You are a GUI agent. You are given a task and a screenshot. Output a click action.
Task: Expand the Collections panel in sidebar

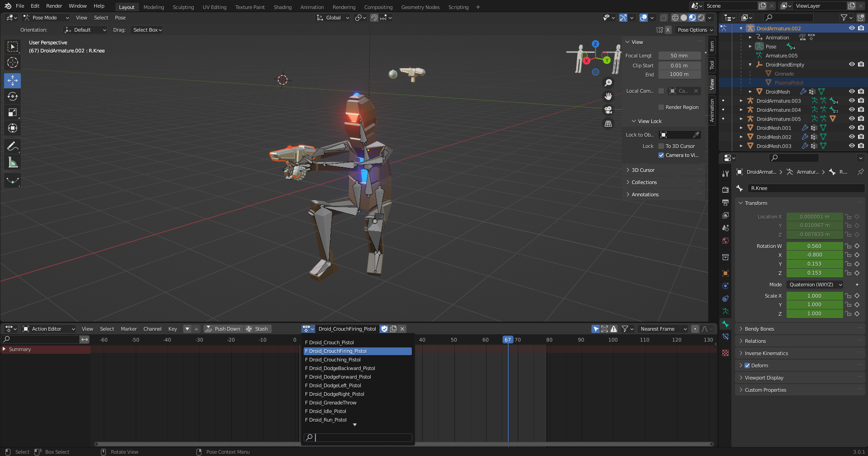(x=644, y=182)
